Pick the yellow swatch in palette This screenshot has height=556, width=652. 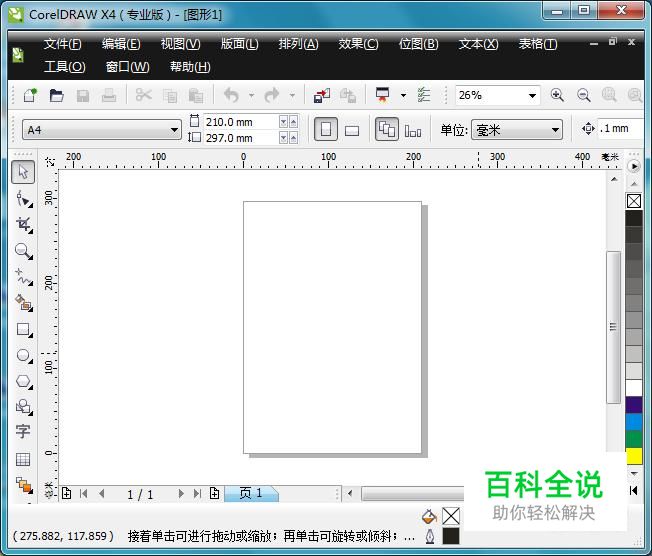tap(634, 456)
